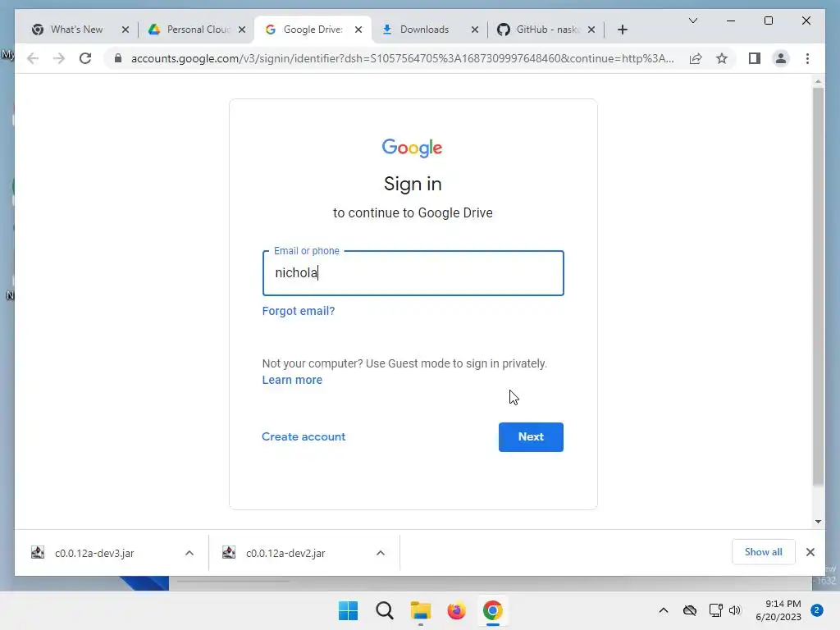
Task: Open the Learn more link
Action: coord(292,380)
